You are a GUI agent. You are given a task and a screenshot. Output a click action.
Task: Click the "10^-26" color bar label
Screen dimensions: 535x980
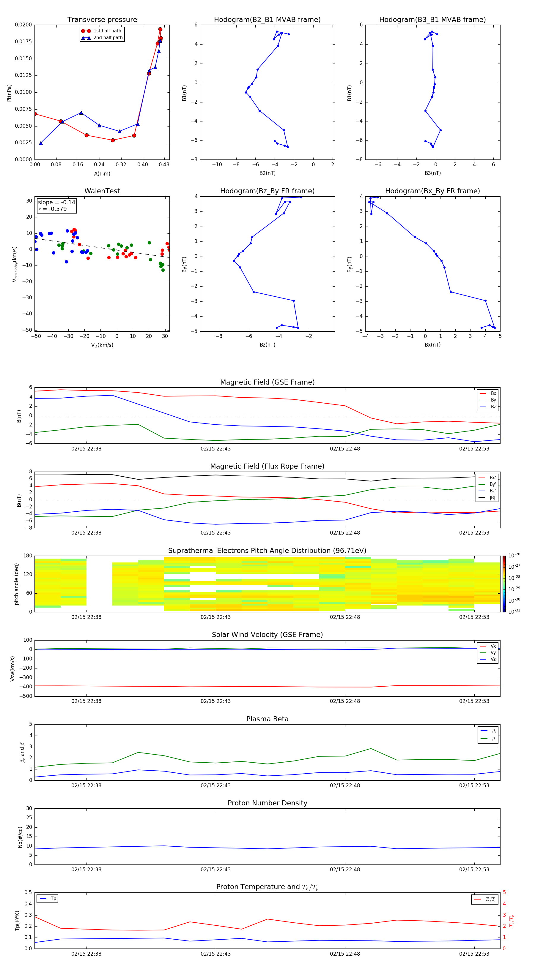pos(514,555)
